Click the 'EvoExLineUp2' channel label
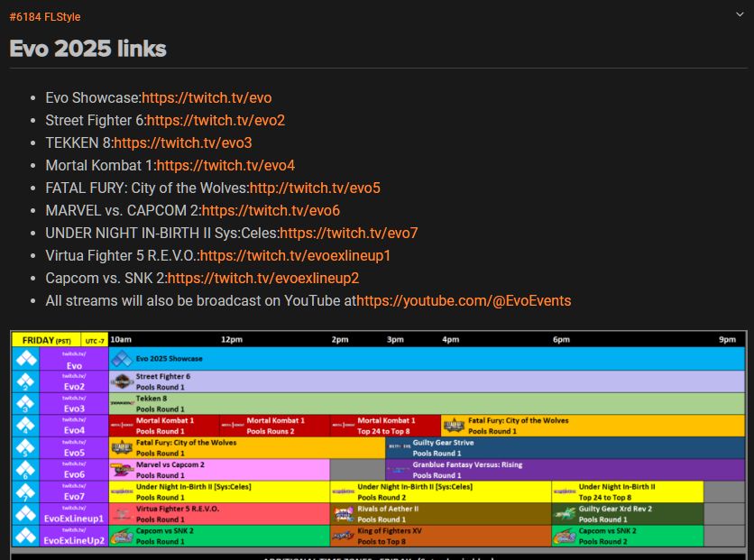 tap(74, 540)
